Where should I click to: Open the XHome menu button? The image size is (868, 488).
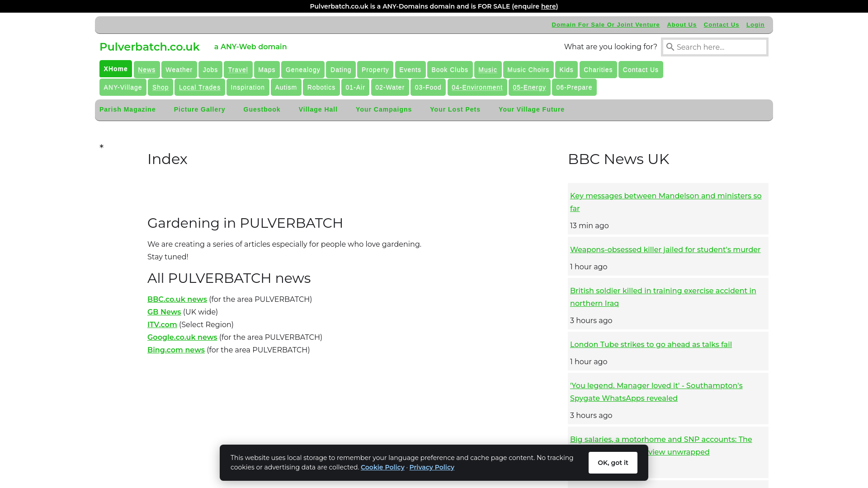point(116,69)
